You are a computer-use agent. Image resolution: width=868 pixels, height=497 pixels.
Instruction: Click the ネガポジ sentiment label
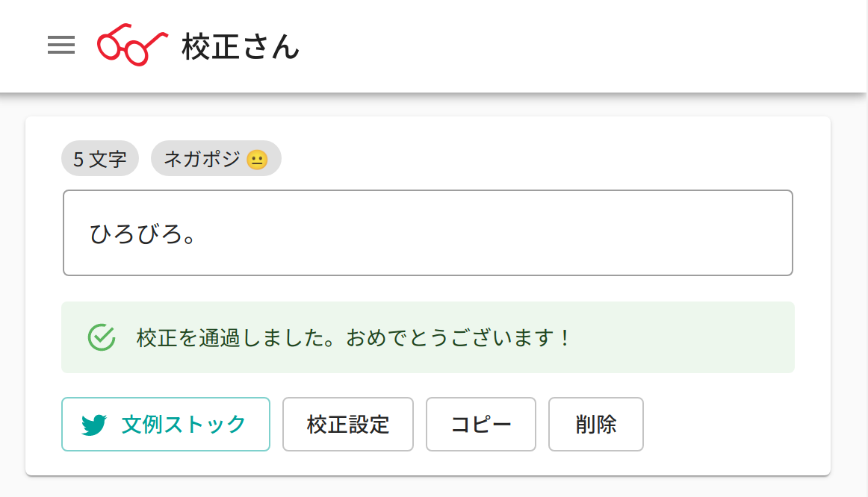click(x=202, y=158)
